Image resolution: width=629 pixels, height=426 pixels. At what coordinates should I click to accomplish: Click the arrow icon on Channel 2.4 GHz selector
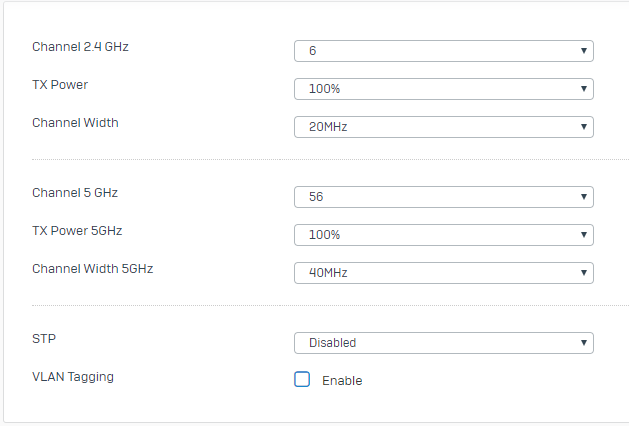pyautogui.click(x=583, y=51)
